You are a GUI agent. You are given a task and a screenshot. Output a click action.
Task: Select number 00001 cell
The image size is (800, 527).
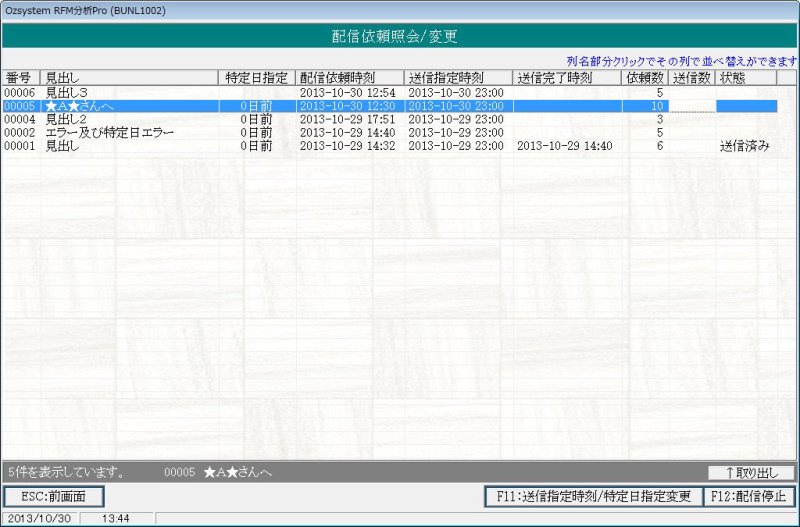point(19,146)
